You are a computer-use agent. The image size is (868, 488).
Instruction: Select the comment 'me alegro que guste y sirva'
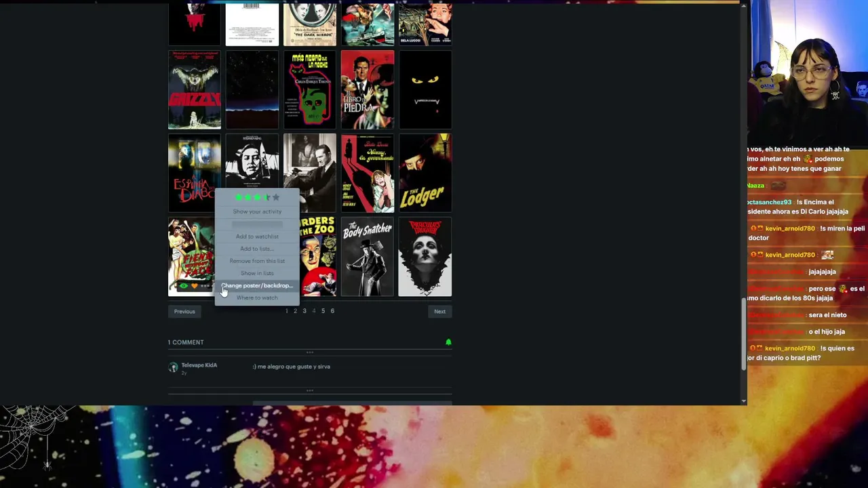coord(292,367)
